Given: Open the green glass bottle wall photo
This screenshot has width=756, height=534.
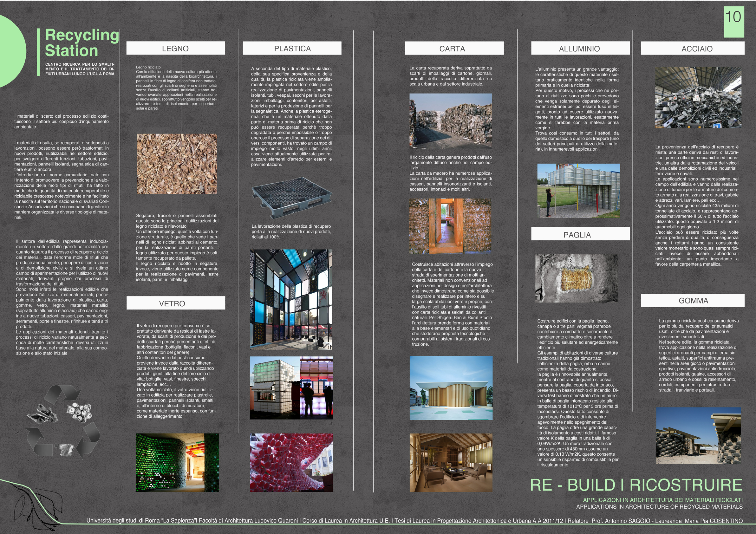Looking at the screenshot, I should [x=177, y=462].
